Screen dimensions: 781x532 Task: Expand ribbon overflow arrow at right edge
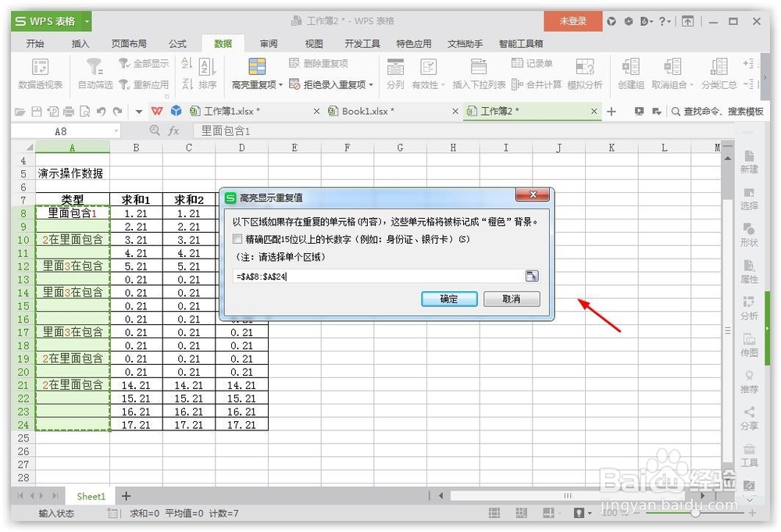click(x=765, y=77)
